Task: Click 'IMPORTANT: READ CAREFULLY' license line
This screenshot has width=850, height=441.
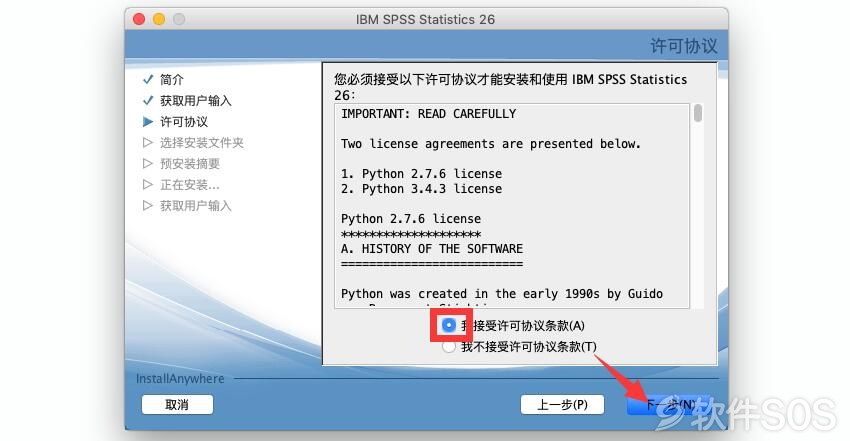Action: [428, 114]
